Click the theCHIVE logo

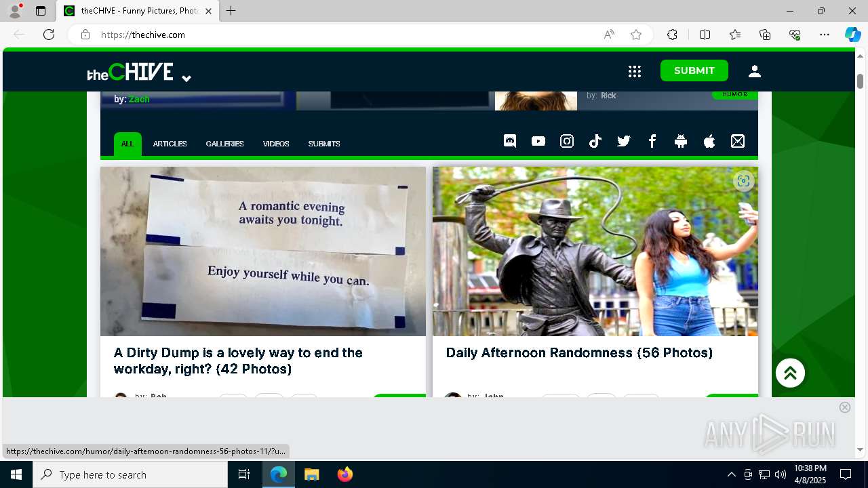[130, 72]
